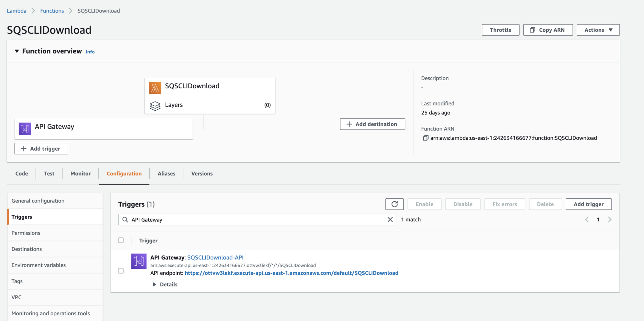Clear the API Gateway search with the X icon
Viewport: 644px width, 321px height.
pyautogui.click(x=390, y=219)
